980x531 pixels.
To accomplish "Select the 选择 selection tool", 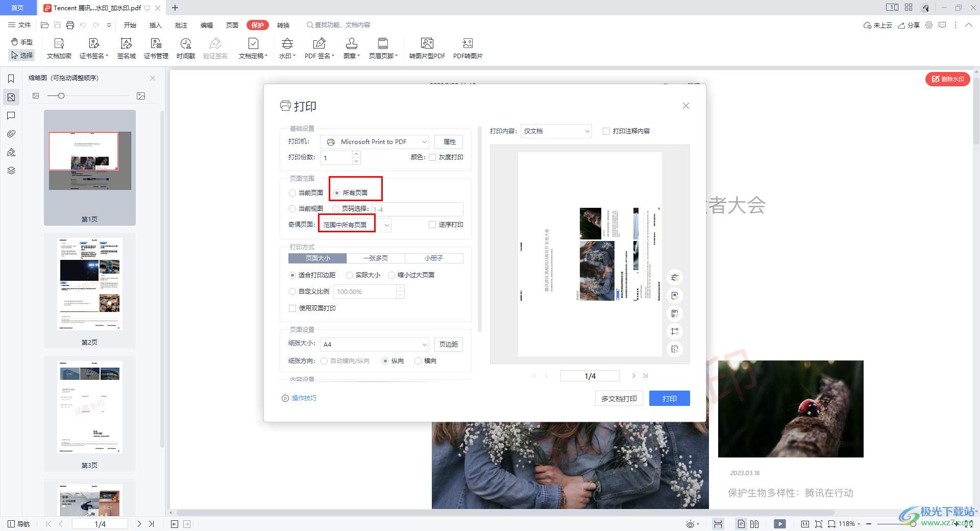I will point(22,55).
